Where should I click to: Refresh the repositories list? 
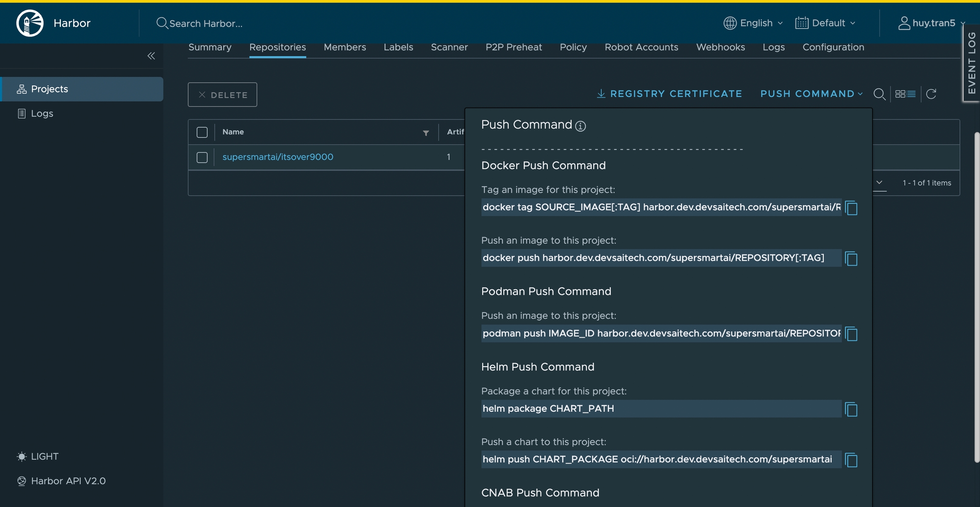[x=931, y=94]
